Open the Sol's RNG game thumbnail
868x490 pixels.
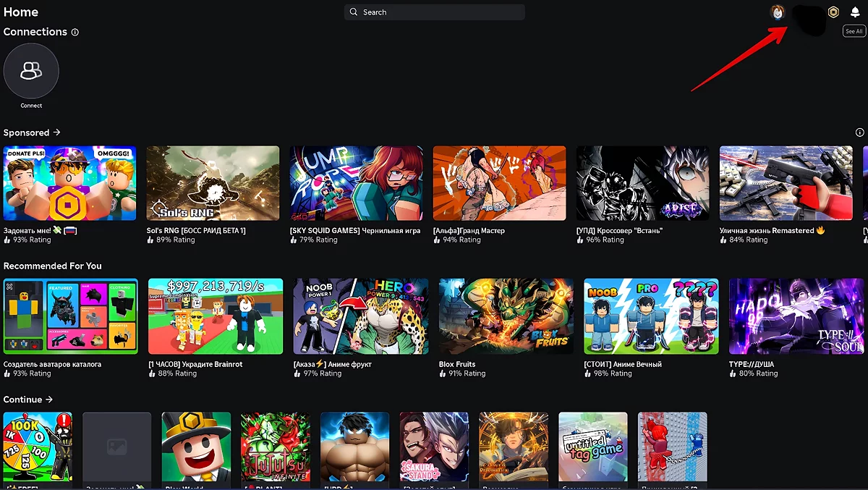coord(213,183)
